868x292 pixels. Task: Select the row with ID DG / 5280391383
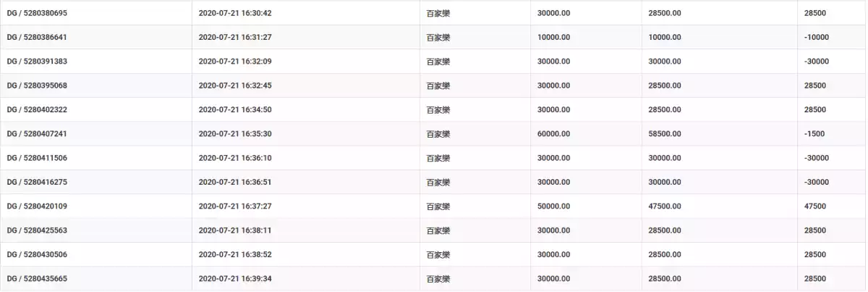434,62
